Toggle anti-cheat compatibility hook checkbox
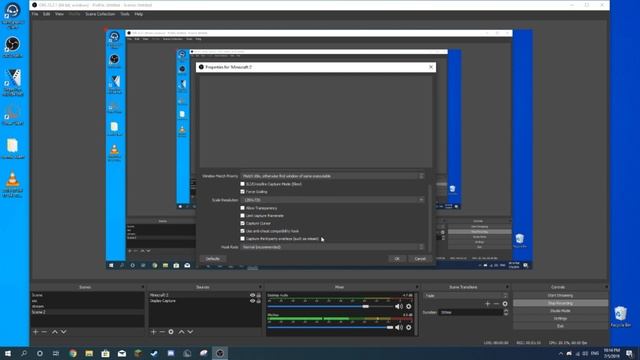 point(242,231)
